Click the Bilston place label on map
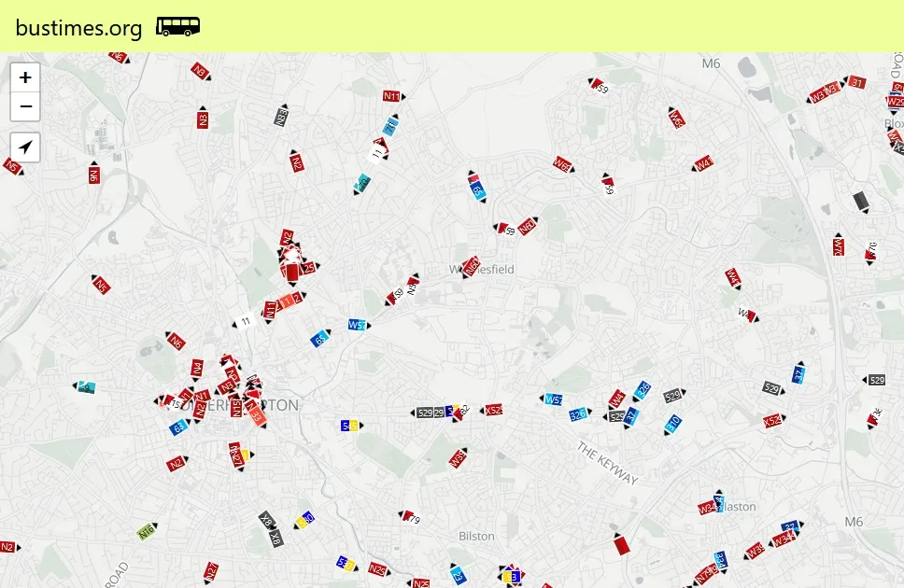 coord(476,536)
